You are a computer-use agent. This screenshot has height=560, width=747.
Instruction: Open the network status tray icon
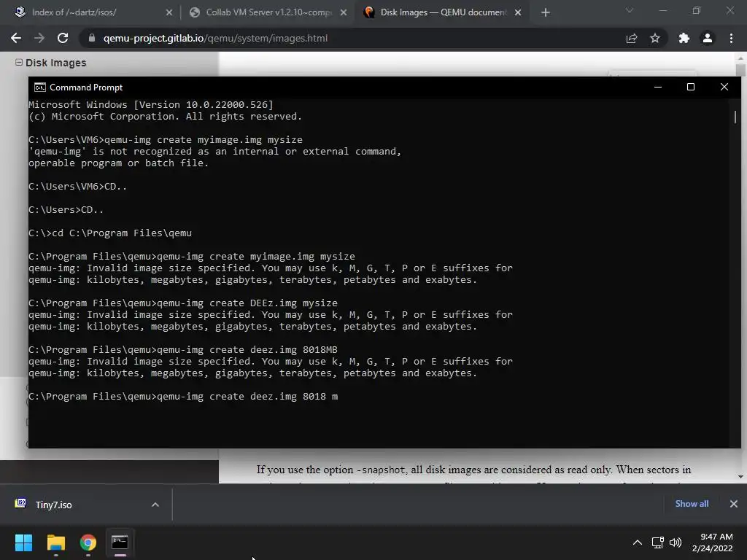[x=658, y=542]
